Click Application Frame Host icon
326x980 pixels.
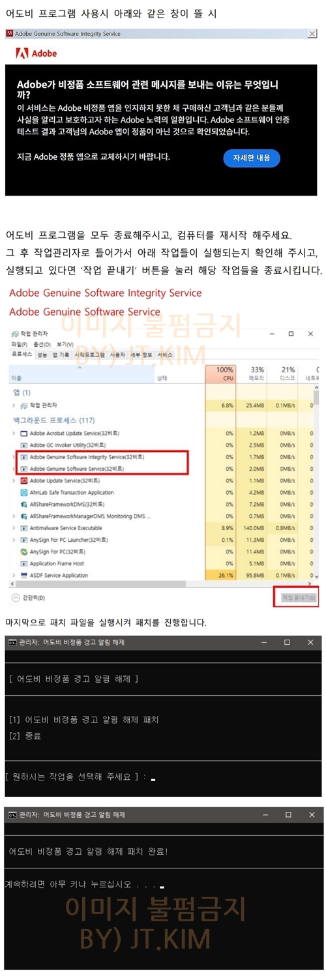point(24,563)
